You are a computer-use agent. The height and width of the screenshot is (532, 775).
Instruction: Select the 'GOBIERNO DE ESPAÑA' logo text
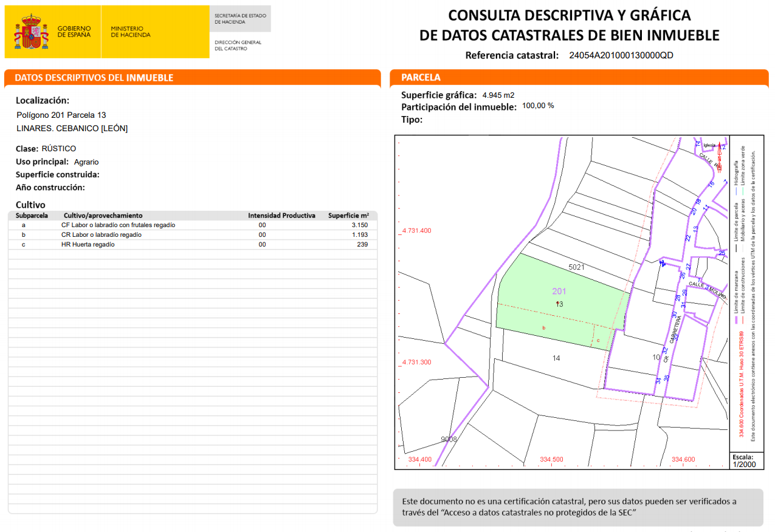click(74, 32)
